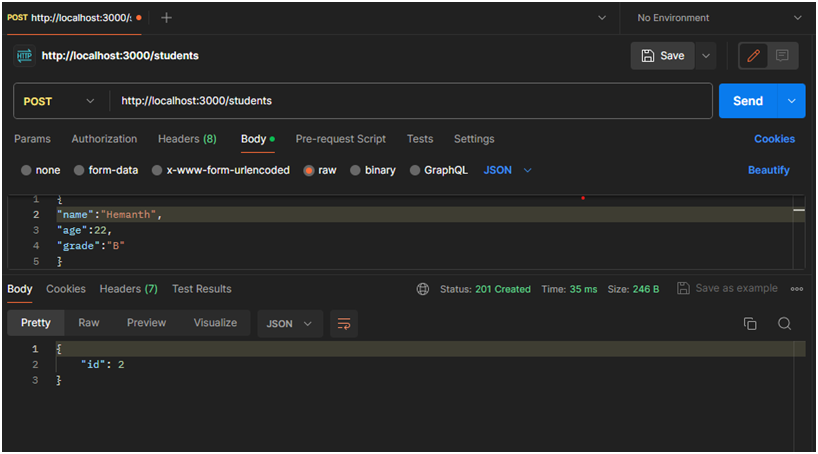818x454 pixels.
Task: Switch response view to Raw
Action: point(89,323)
